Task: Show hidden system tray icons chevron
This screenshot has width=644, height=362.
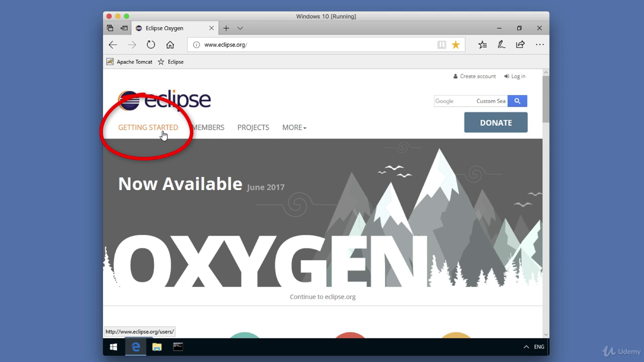Action: (x=526, y=347)
